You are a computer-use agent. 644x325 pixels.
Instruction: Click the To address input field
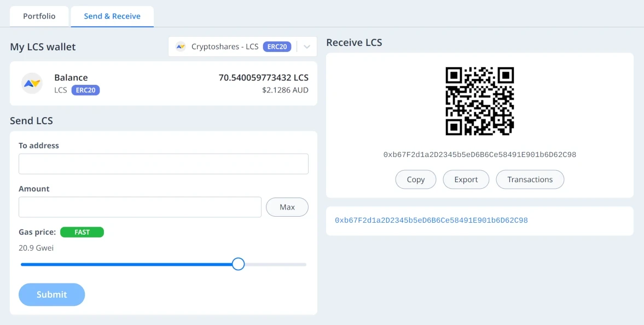click(164, 164)
